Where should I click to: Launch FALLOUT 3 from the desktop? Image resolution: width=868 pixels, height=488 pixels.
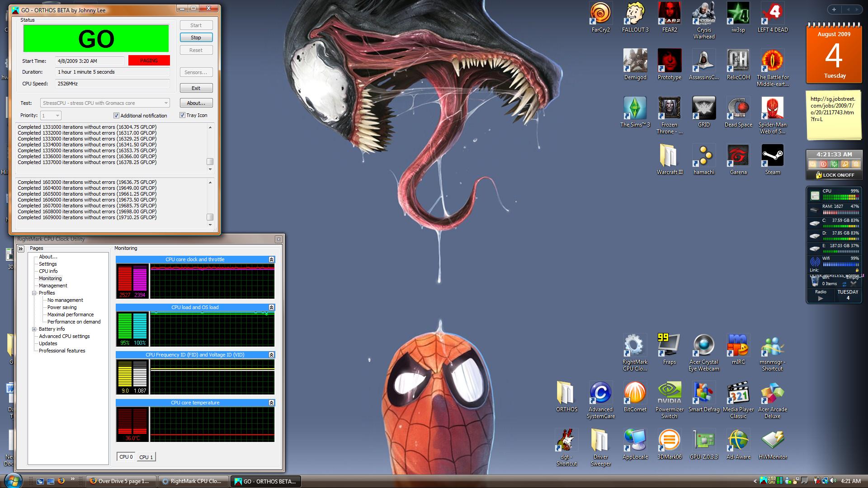click(635, 18)
